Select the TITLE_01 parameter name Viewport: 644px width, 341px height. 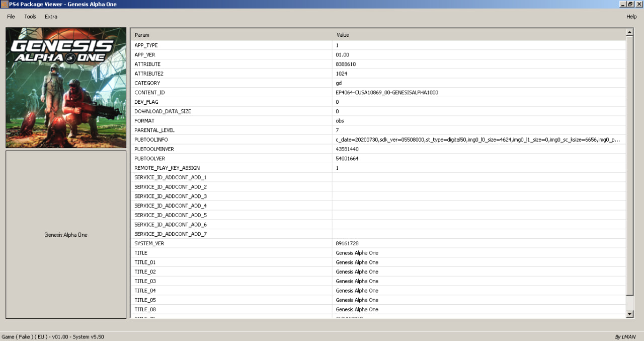[x=145, y=262]
